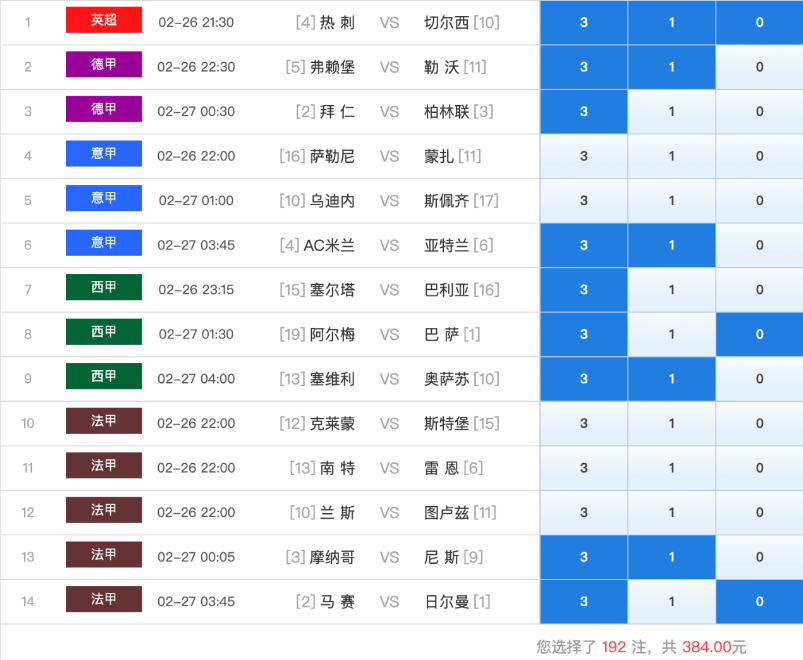Screen dimensions: 803x660
Task: Click the kickoff time 02-26 21:30
Action: coord(196,23)
